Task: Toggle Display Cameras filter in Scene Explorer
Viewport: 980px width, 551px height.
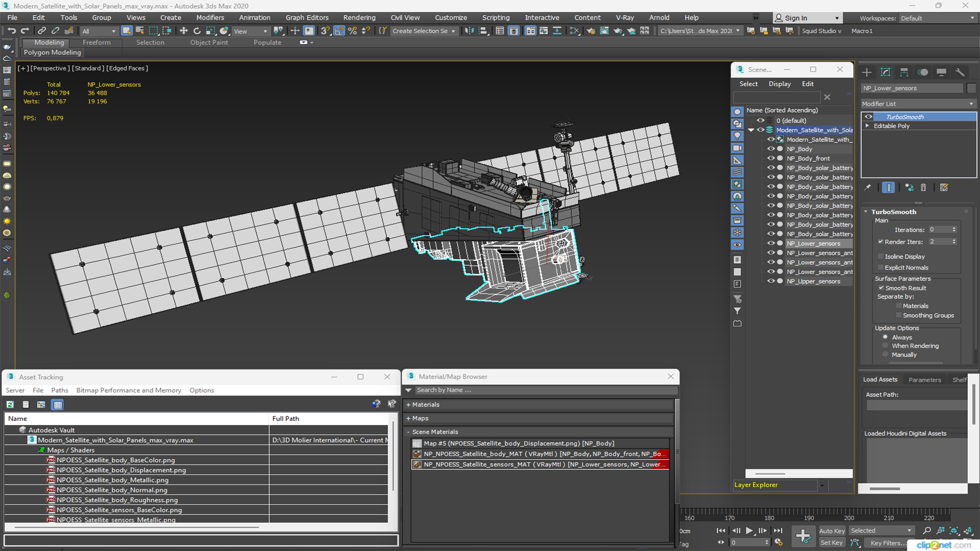Action: [x=738, y=148]
